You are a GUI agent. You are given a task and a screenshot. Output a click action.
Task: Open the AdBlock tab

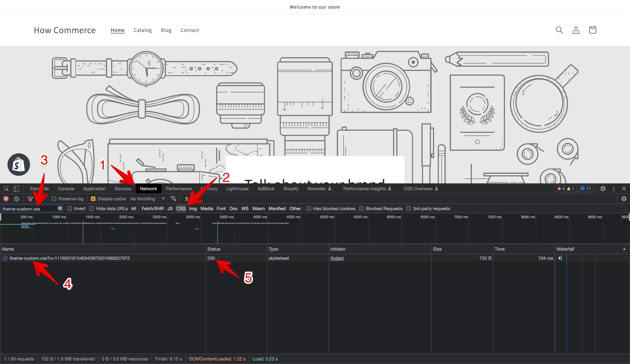point(266,189)
